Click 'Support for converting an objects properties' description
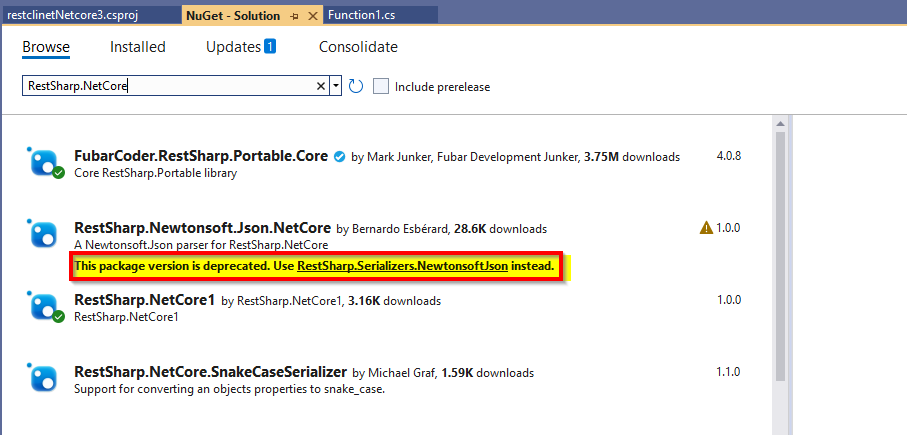 (230, 389)
